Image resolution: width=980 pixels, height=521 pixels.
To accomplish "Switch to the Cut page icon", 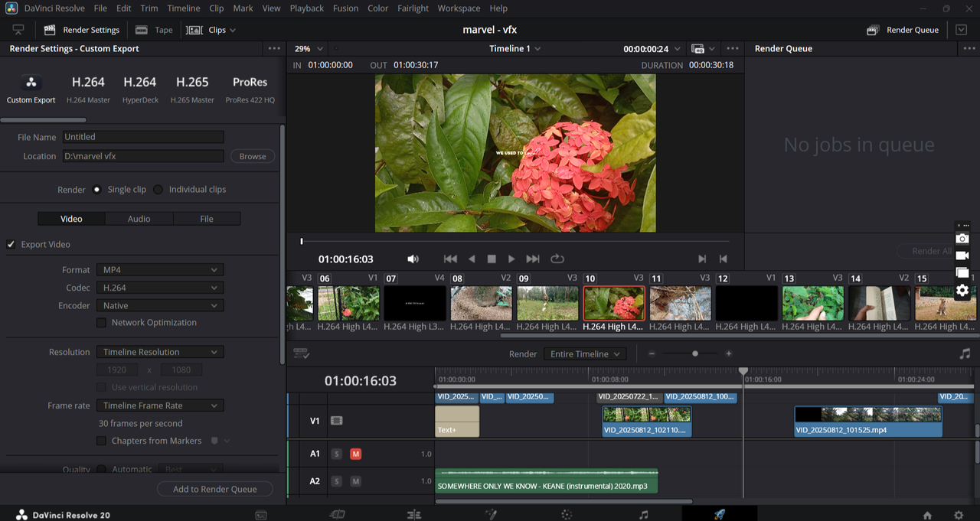I will pyautogui.click(x=337, y=515).
